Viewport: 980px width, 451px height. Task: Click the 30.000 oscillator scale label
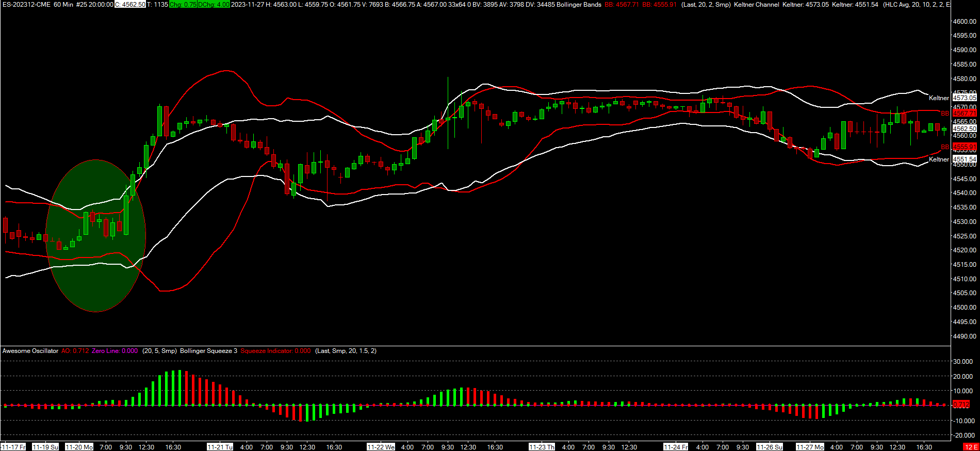963,362
